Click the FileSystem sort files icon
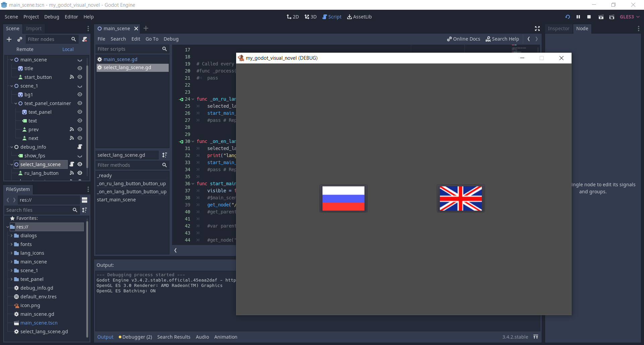The image size is (644, 345). point(85,210)
